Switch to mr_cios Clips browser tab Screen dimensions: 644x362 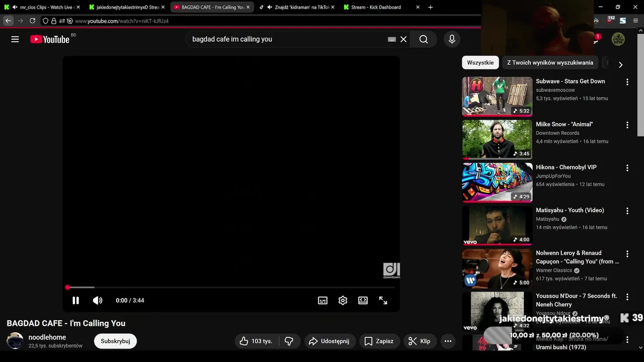tap(42, 7)
